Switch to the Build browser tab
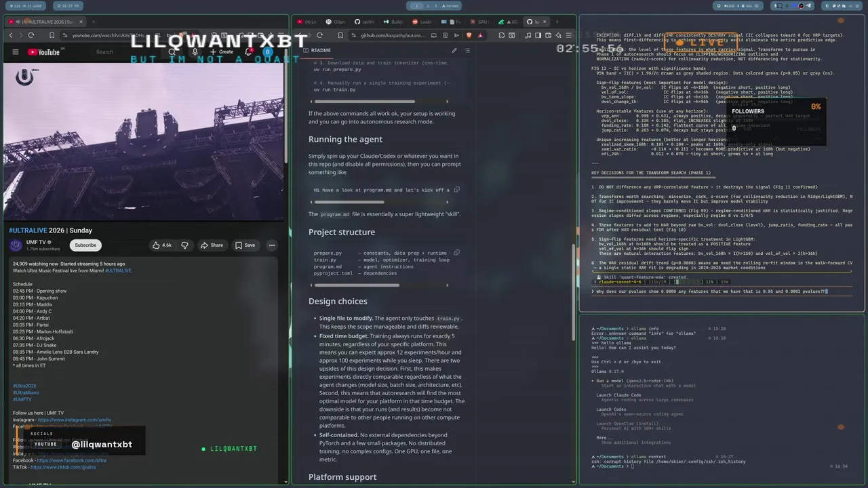 [394, 22]
